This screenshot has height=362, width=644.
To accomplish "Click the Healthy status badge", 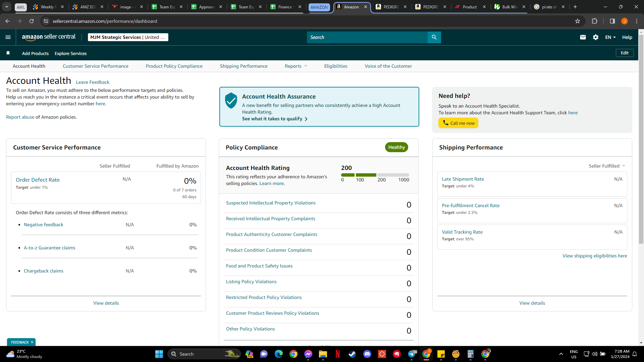I will [x=396, y=147].
